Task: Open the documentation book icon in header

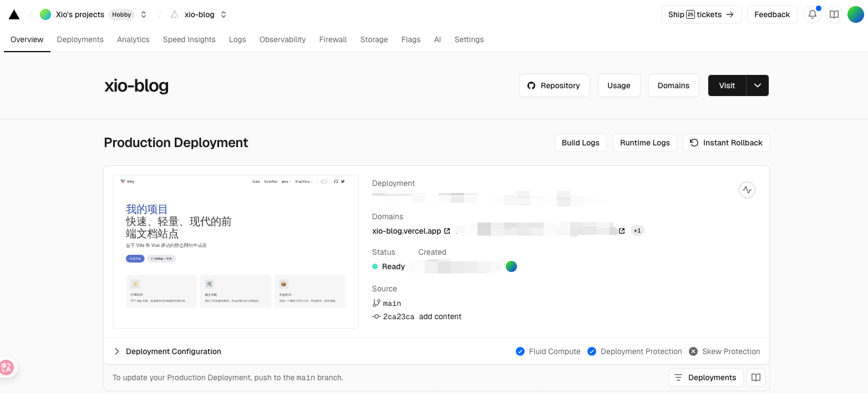Action: (x=834, y=15)
